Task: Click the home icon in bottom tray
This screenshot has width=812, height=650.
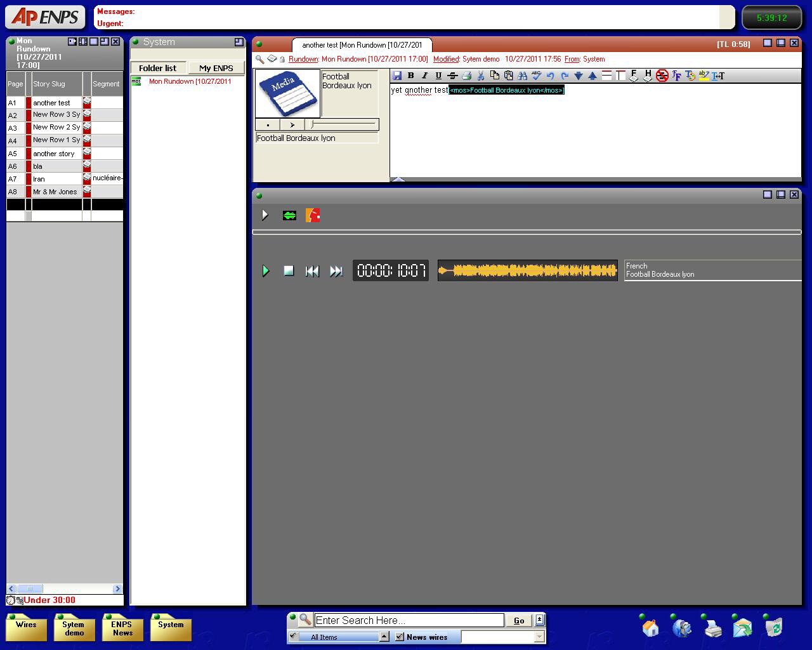Action: [x=650, y=628]
